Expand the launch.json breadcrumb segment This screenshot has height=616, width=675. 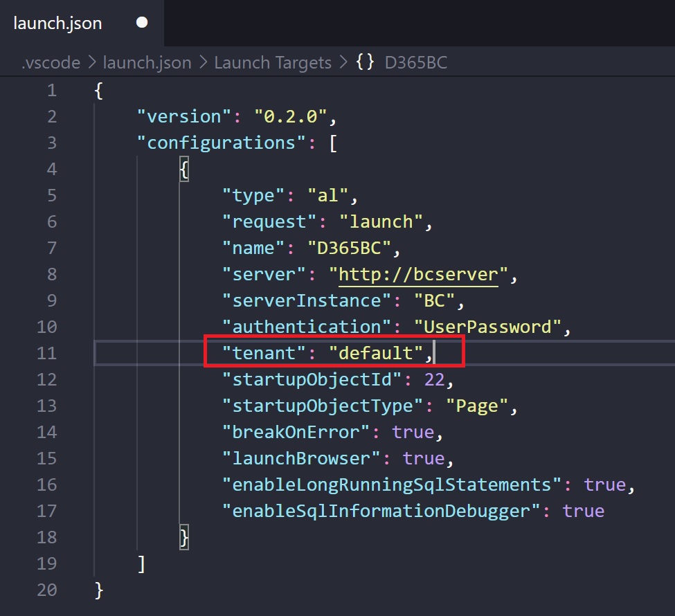pos(147,63)
